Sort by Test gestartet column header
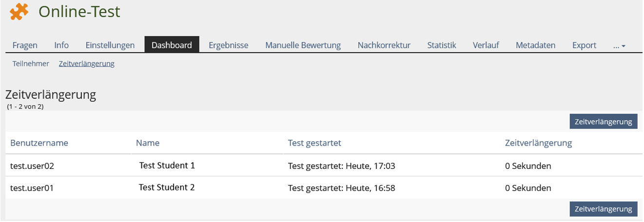 point(314,143)
